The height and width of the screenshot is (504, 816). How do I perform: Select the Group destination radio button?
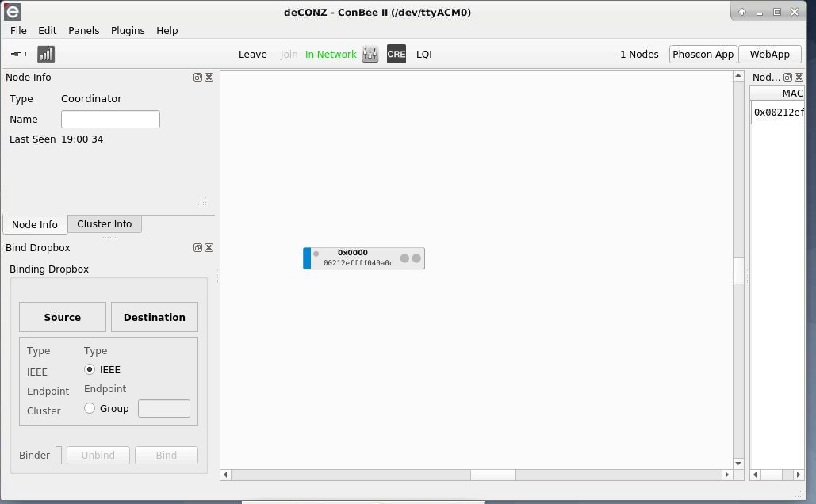coord(90,408)
